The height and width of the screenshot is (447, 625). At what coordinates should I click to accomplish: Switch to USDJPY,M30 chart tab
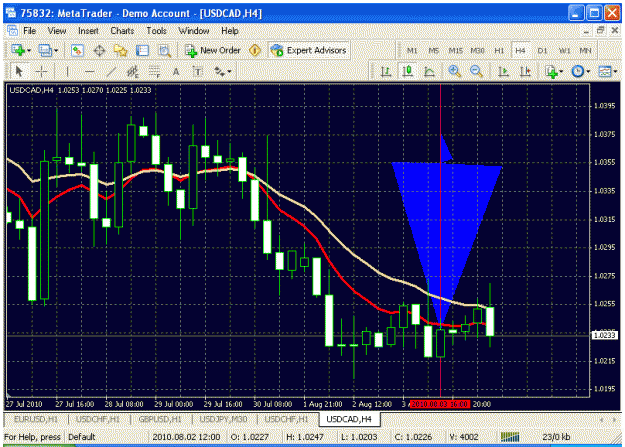pyautogui.click(x=223, y=419)
